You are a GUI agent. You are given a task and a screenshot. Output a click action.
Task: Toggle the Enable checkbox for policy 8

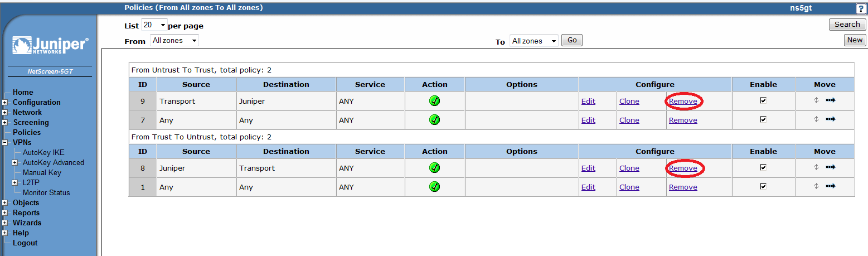(763, 167)
